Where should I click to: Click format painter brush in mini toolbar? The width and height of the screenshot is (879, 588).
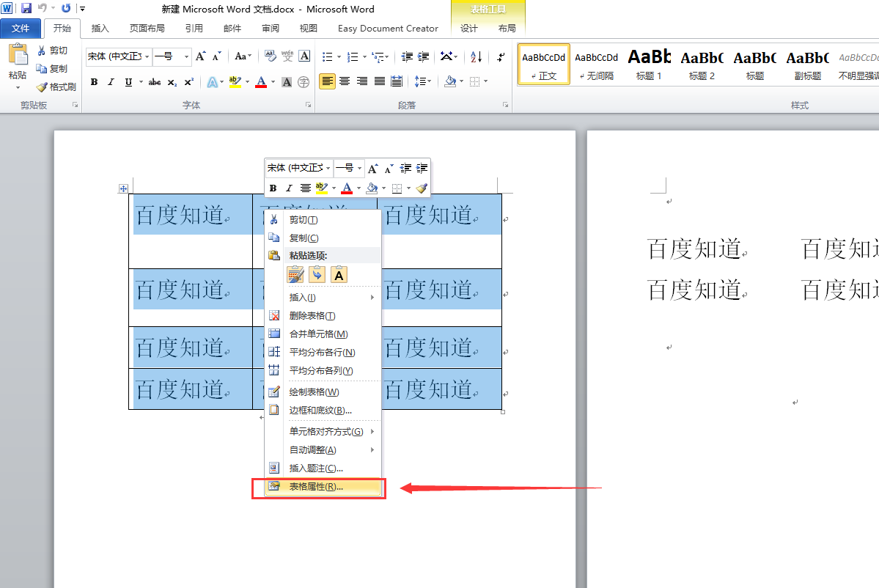tap(421, 188)
